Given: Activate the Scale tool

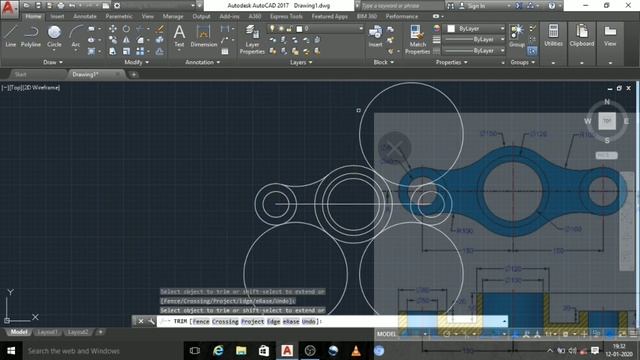Looking at the screenshot, I should tap(126, 51).
